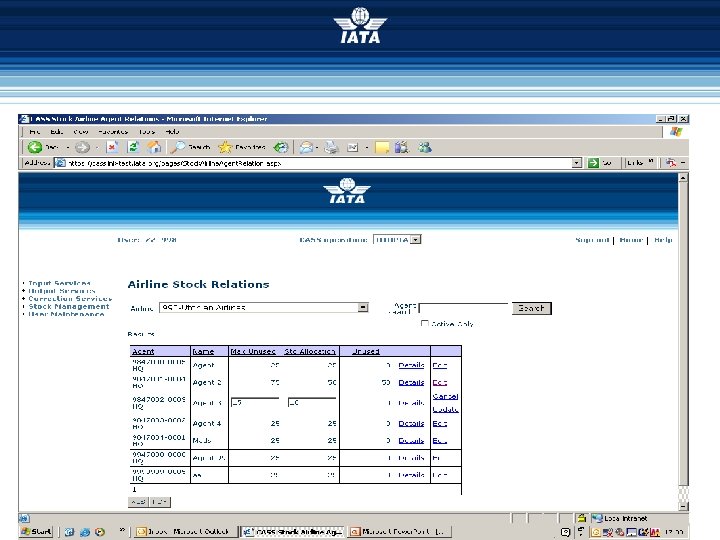The height and width of the screenshot is (540, 720).
Task: Open Details link for Agent 2
Action: click(411, 382)
